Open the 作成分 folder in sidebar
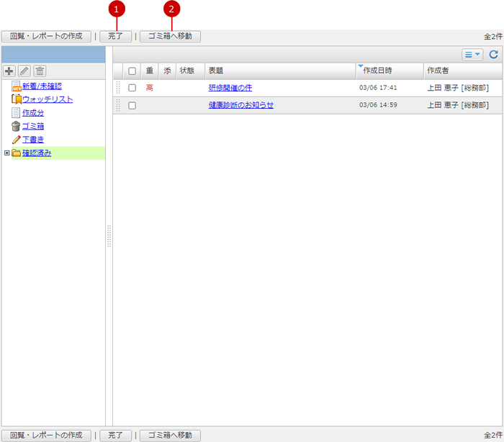Screen dimensions: 504x442 [x=33, y=112]
